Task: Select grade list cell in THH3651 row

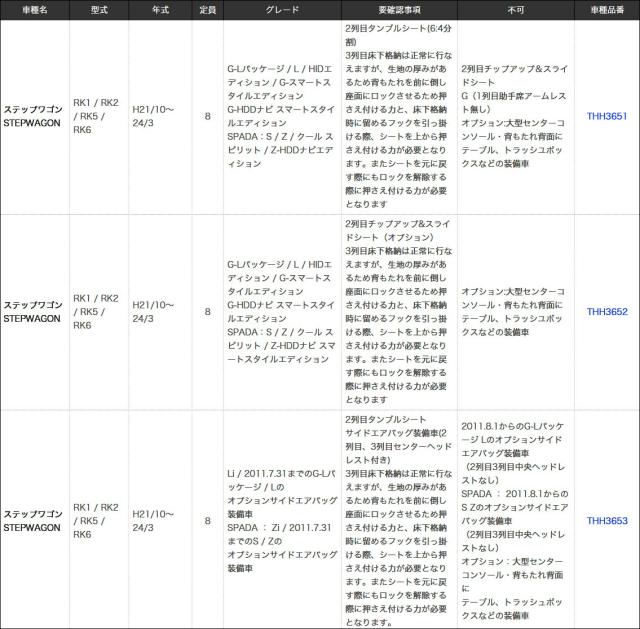Action: click(x=281, y=116)
